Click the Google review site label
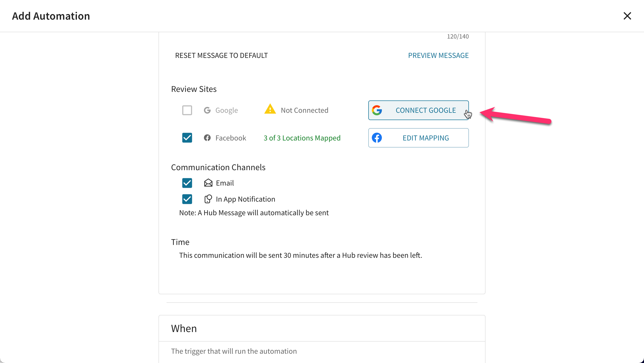Image resolution: width=644 pixels, height=363 pixels. point(226,110)
